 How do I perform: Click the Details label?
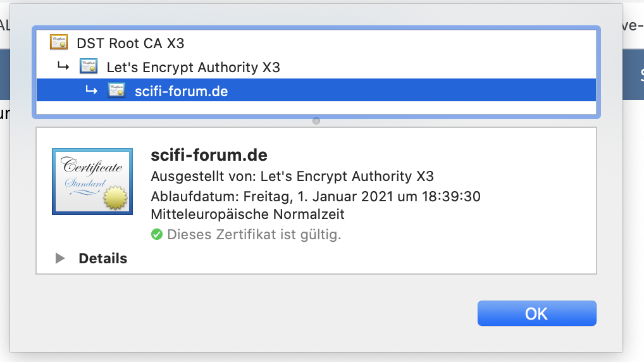(103, 258)
